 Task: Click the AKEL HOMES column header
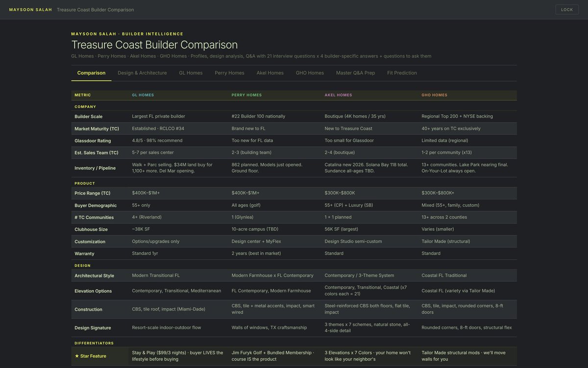(x=338, y=95)
